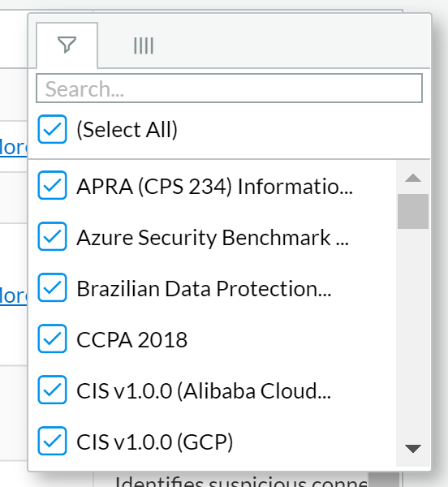Uncheck CIS v1.0.0 (Alibaba Cloud) checkbox
448x487 pixels.
[x=52, y=390]
